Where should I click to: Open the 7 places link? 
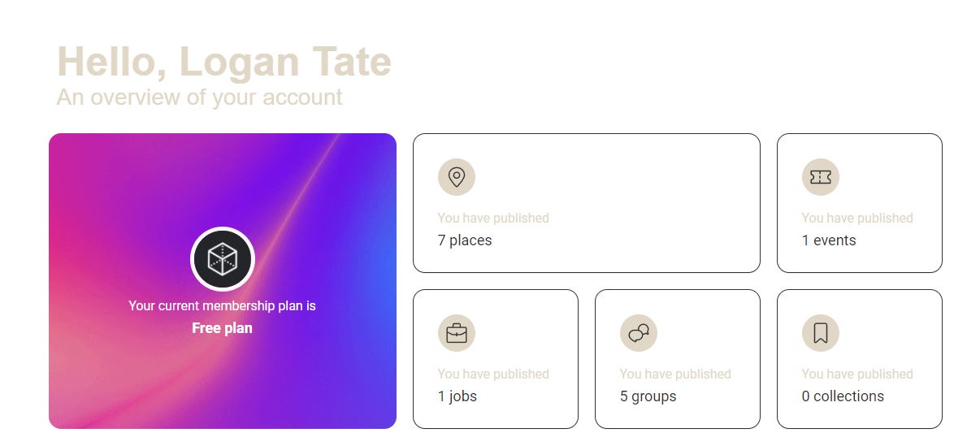click(465, 240)
